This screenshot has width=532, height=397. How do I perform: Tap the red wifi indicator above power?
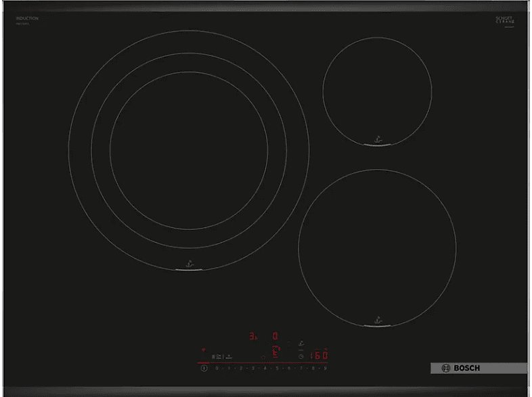point(203,350)
